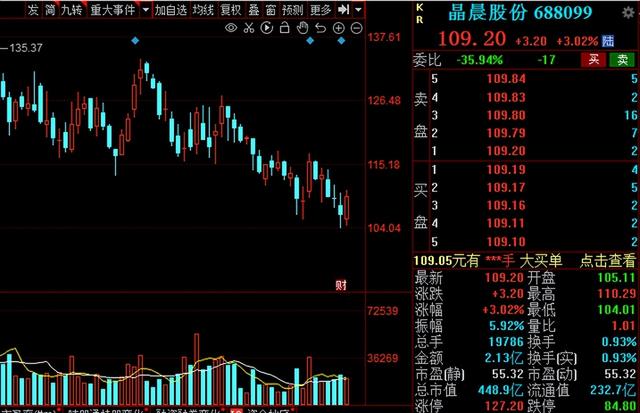
Task: Toggle the 简 simplified view button
Action: (50, 9)
